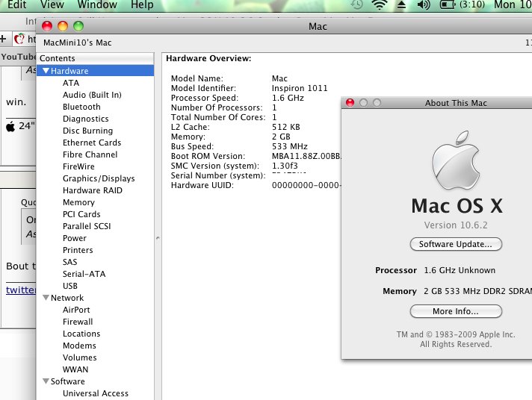Click the 1.30f3 SMC version value

point(285,166)
